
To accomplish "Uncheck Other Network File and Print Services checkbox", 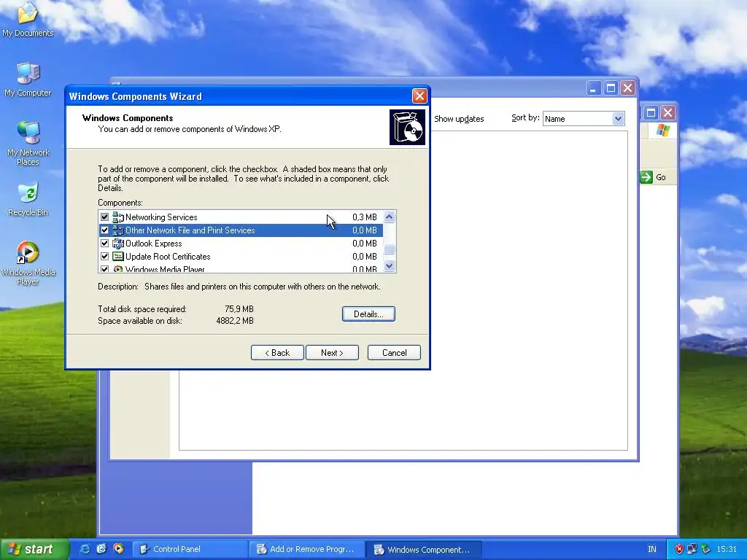I will coord(105,230).
